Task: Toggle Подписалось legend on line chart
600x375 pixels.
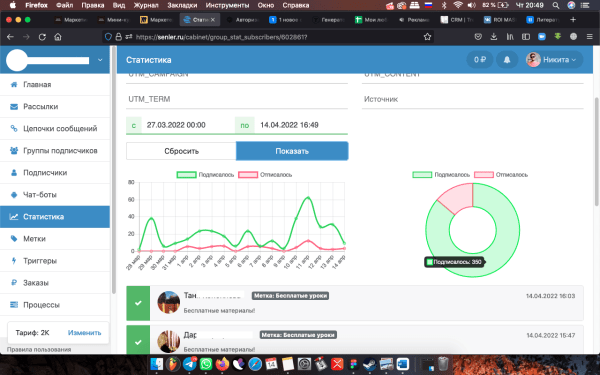Action: click(x=205, y=174)
